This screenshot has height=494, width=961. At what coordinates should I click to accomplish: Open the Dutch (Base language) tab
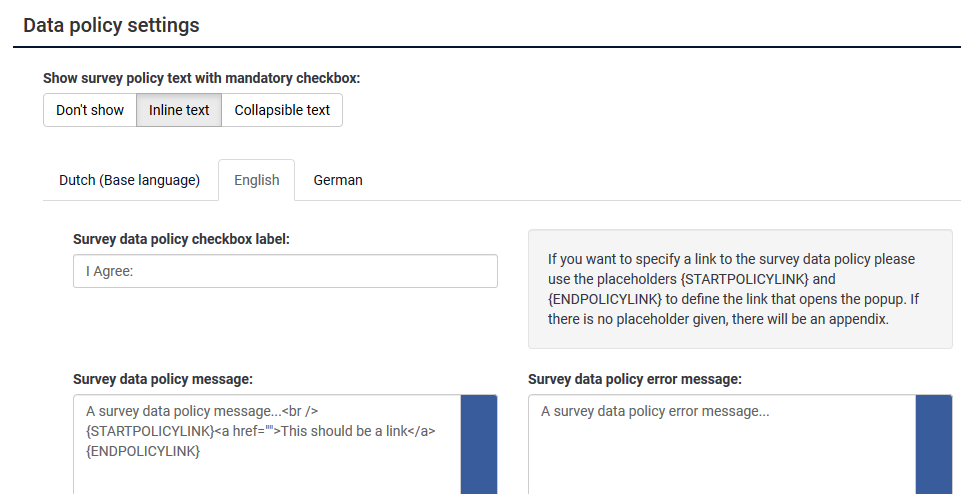[x=130, y=180]
